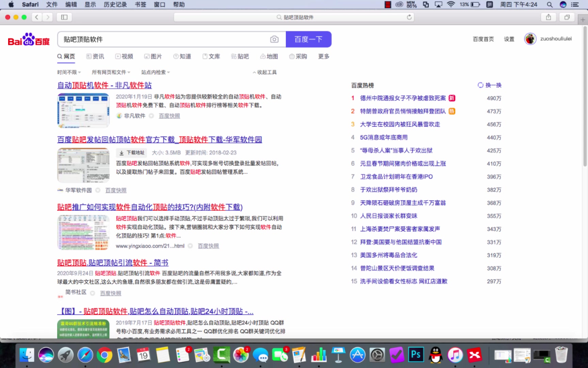Open 贴吧推广如何实现软件自动化顶贴 result
This screenshot has width=588, height=368.
[150, 207]
